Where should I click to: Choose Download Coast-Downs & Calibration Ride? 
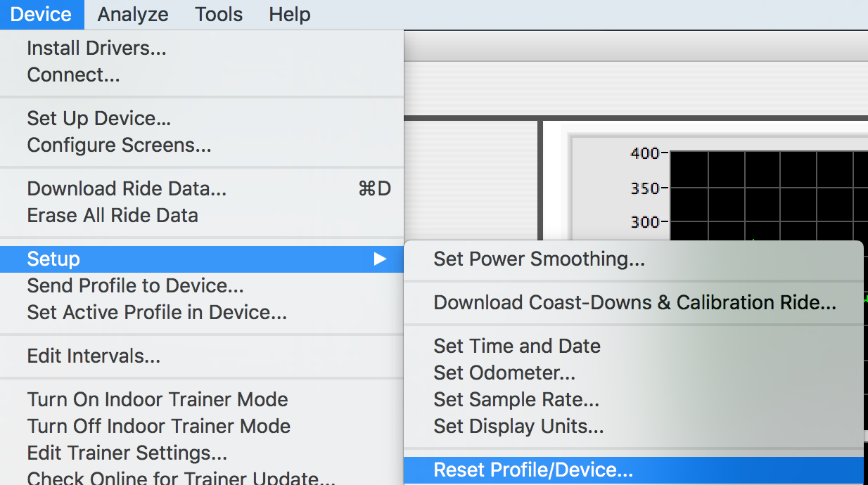(634, 302)
